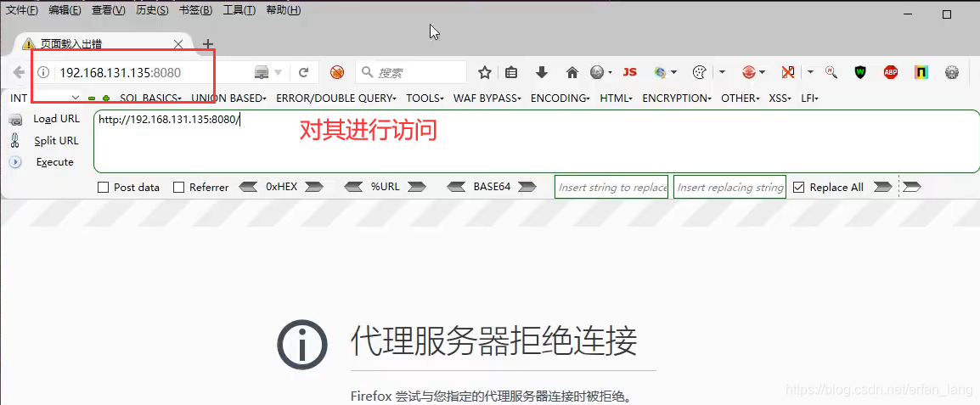Open 历史(S) menu
This screenshot has height=405, width=980.
pyautogui.click(x=152, y=10)
